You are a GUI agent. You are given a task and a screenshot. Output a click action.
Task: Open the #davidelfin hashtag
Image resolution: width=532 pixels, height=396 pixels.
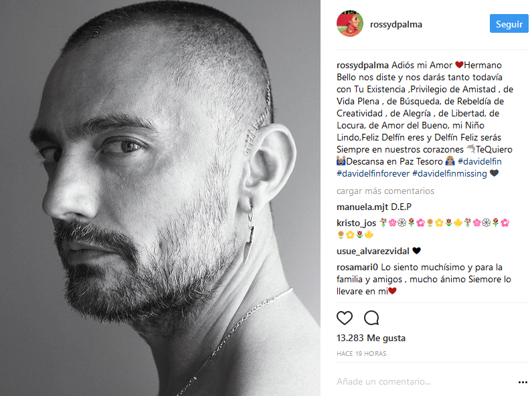click(x=479, y=161)
